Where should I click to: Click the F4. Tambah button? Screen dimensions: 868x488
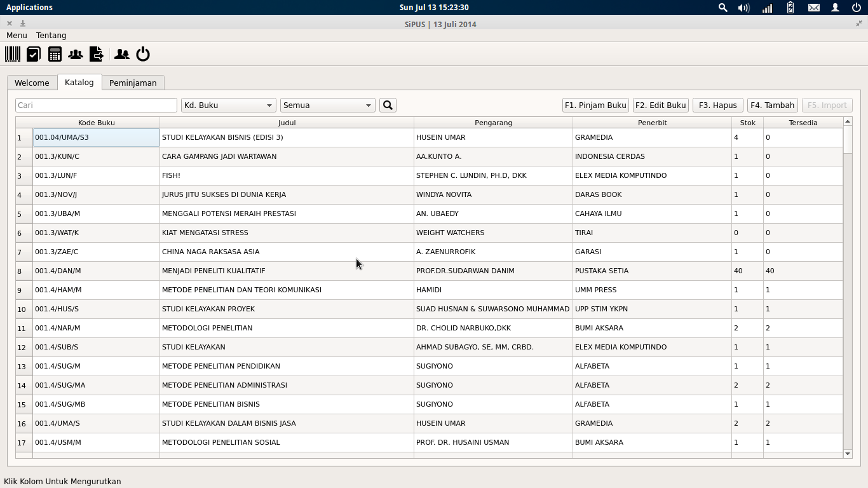click(773, 105)
